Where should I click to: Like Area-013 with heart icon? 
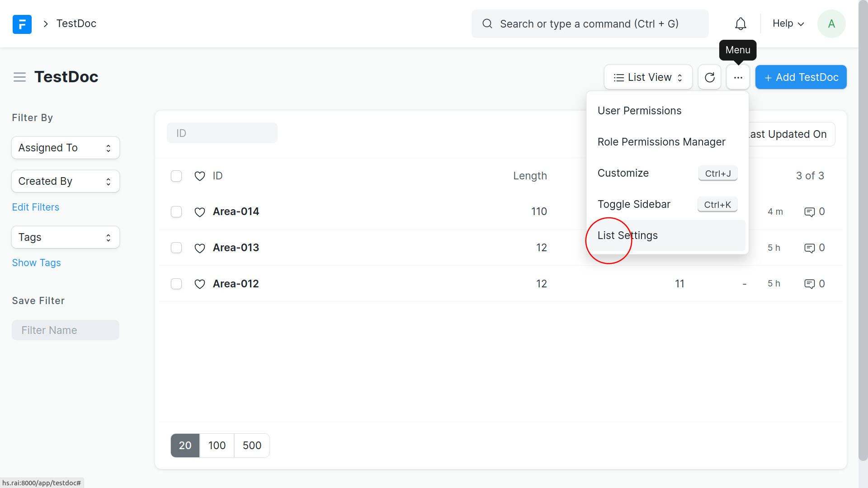199,248
